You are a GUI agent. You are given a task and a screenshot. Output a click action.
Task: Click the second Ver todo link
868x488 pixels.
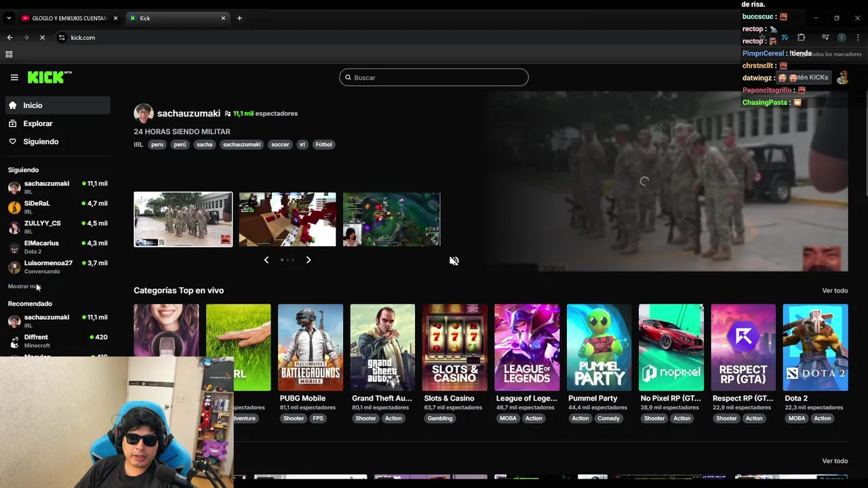835,461
